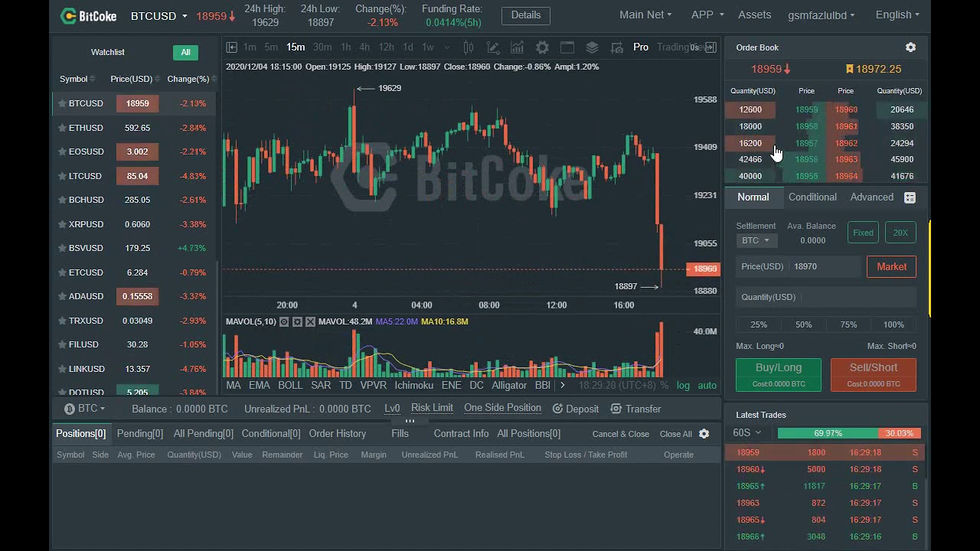
Task: Open the APP dropdown
Action: (x=707, y=15)
